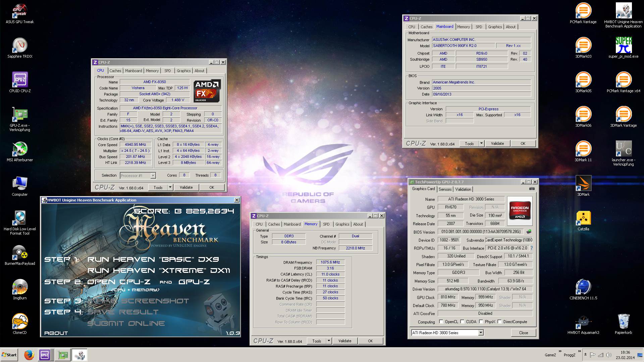
Task: Open super_pi_mod.exe desktop icon
Action: pos(624,48)
